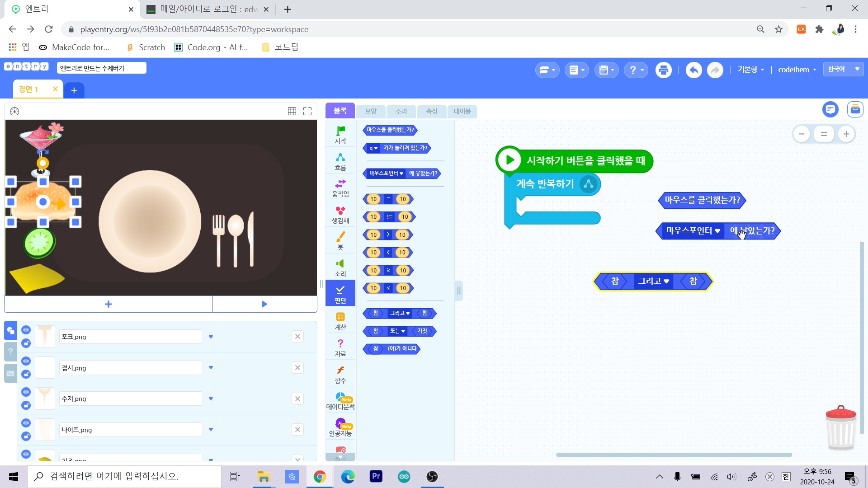Toggle the stage grid icon

point(292,111)
